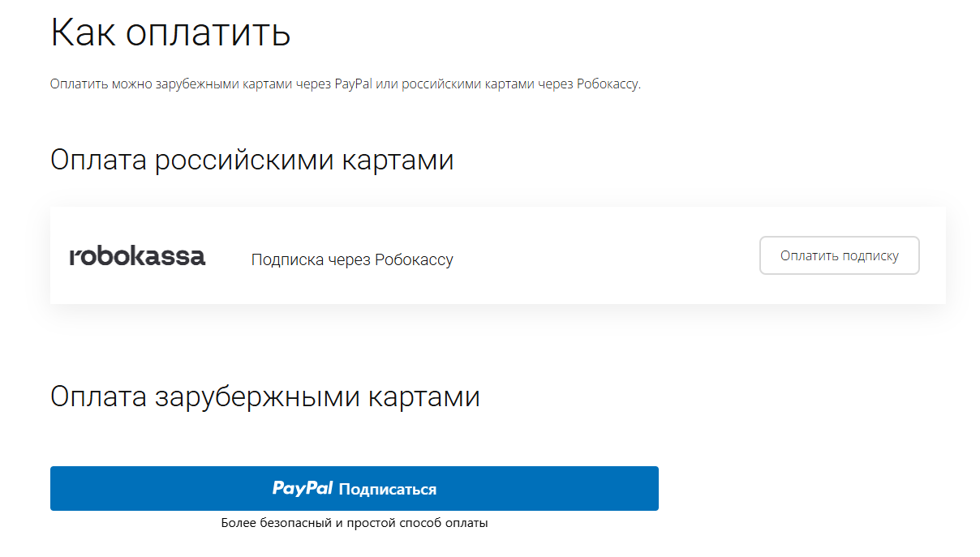Select the "Оплата зарубержными картами" heading
980x557 pixels.
(x=264, y=396)
